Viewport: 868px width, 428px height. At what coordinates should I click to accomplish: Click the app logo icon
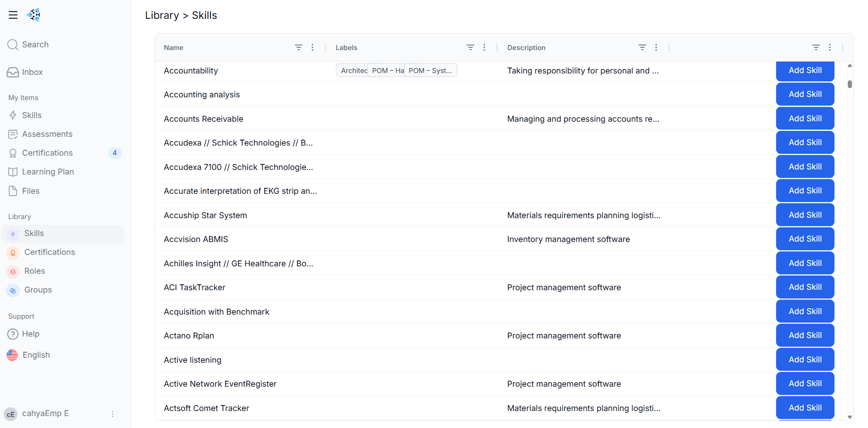[x=34, y=15]
